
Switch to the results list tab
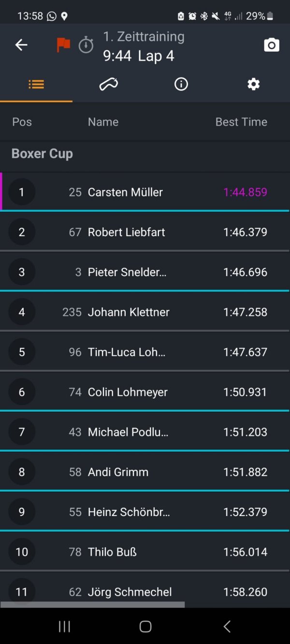[x=36, y=84]
